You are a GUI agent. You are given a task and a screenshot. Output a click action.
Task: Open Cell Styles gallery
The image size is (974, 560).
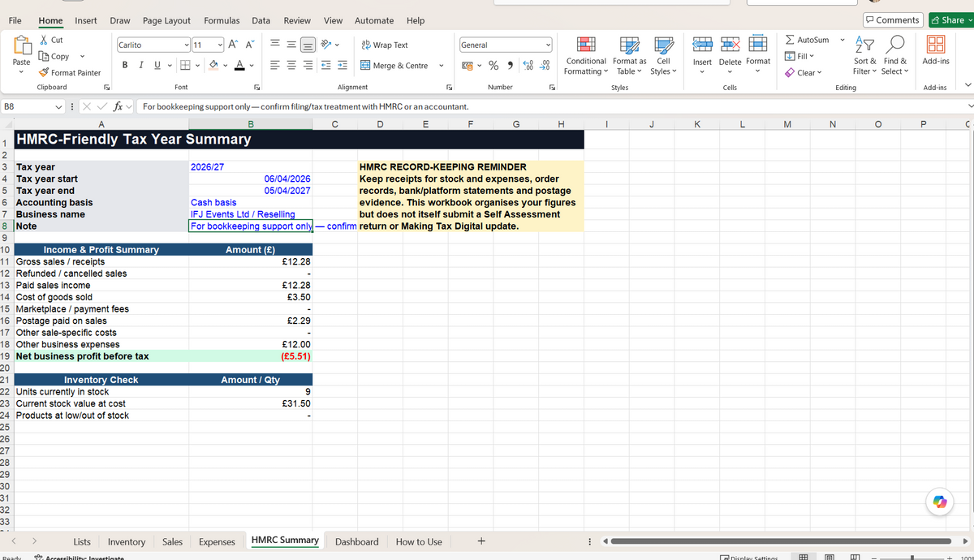tap(663, 55)
